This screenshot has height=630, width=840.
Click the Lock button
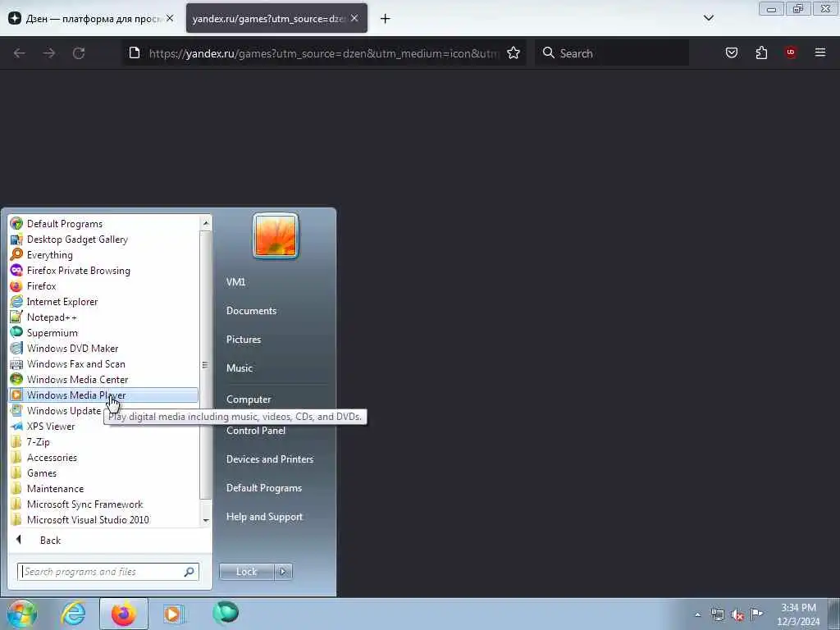246,572
